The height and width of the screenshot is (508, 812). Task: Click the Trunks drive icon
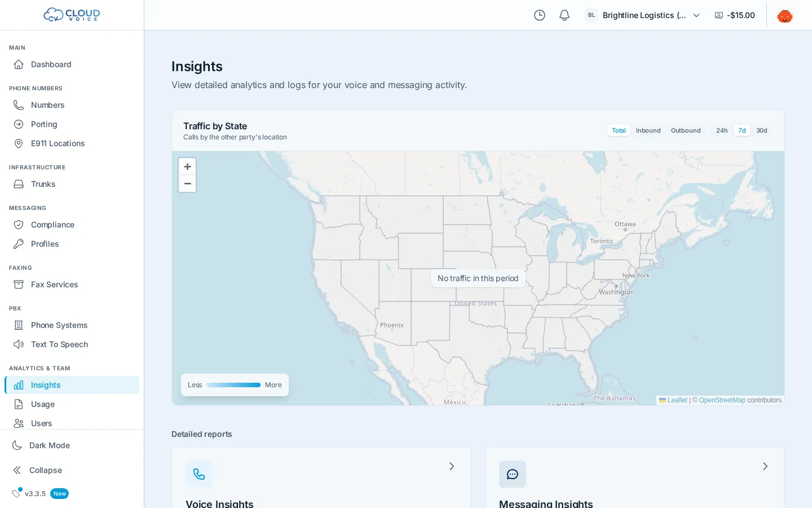tap(19, 184)
